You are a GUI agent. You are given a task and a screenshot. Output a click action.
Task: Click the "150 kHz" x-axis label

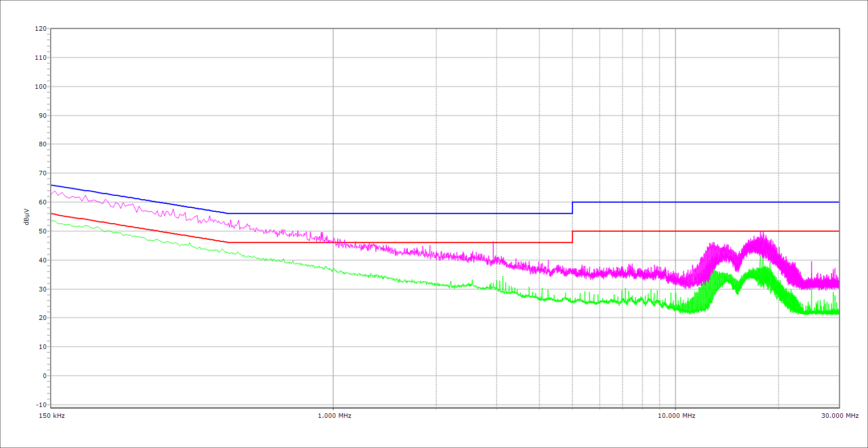coord(51,416)
